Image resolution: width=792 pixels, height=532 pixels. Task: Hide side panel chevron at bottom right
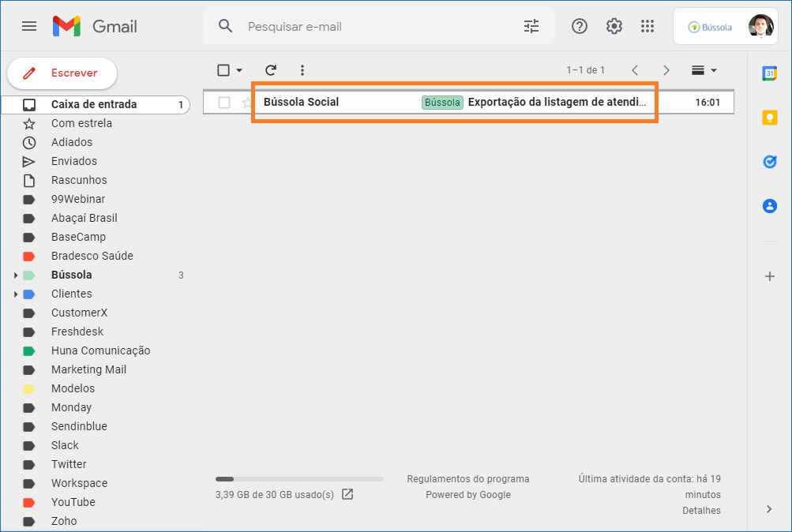point(769,509)
